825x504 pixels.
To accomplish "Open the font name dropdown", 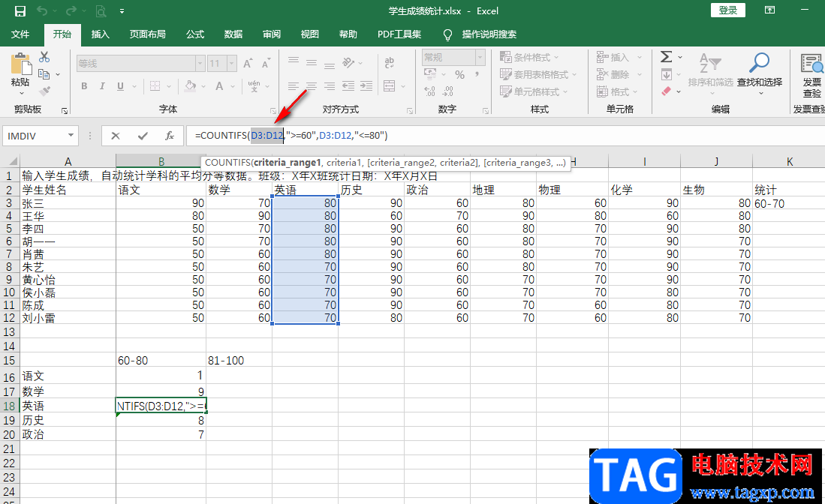I will point(200,64).
